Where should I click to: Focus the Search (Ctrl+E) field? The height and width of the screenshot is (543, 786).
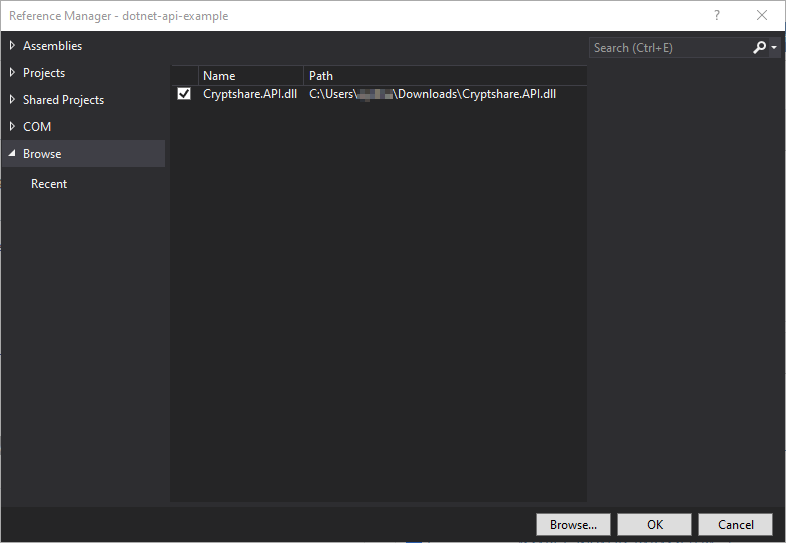(x=668, y=48)
